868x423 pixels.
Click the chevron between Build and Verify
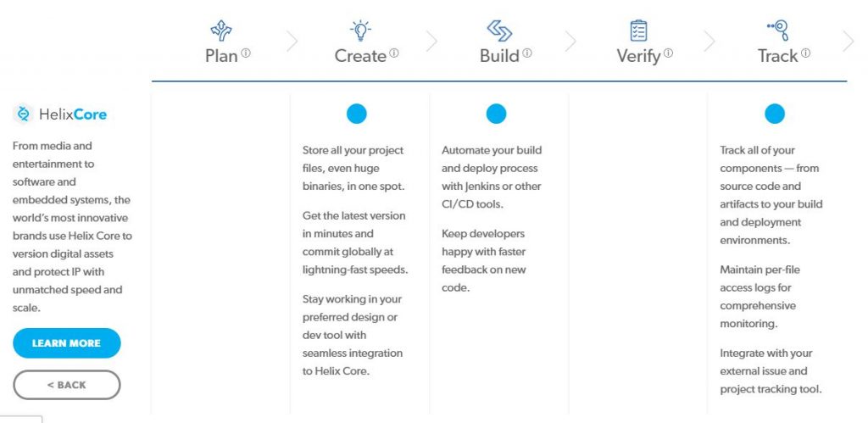pos(570,41)
